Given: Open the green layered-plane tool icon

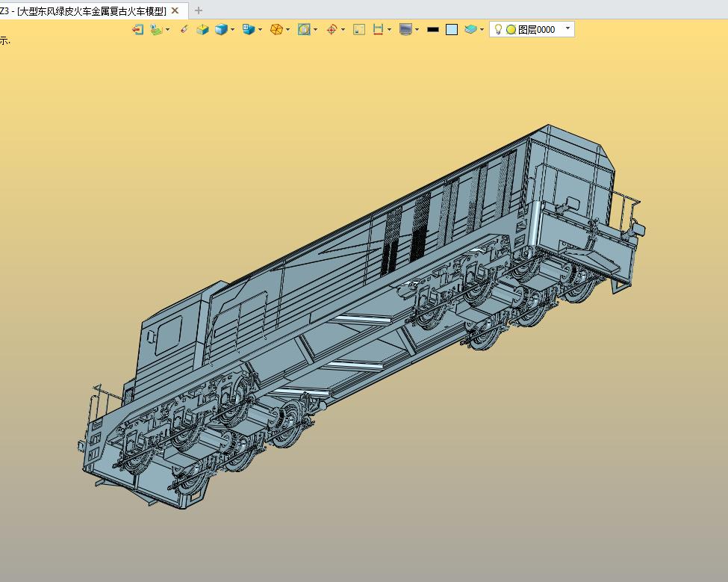Looking at the screenshot, I should click(157, 30).
